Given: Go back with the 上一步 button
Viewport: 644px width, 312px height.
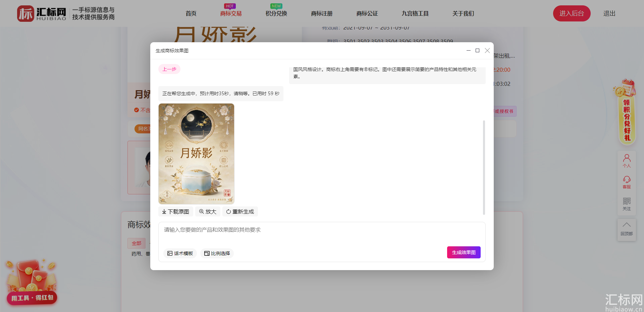Looking at the screenshot, I should coord(169,69).
